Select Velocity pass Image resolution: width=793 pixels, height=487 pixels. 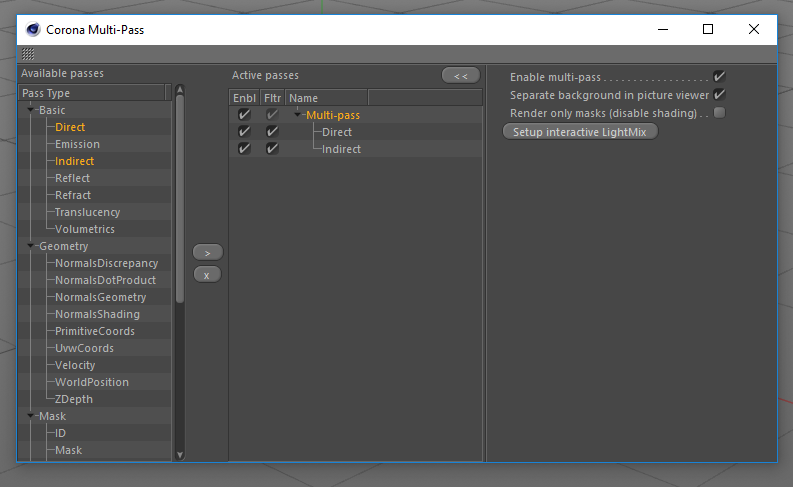[75, 365]
